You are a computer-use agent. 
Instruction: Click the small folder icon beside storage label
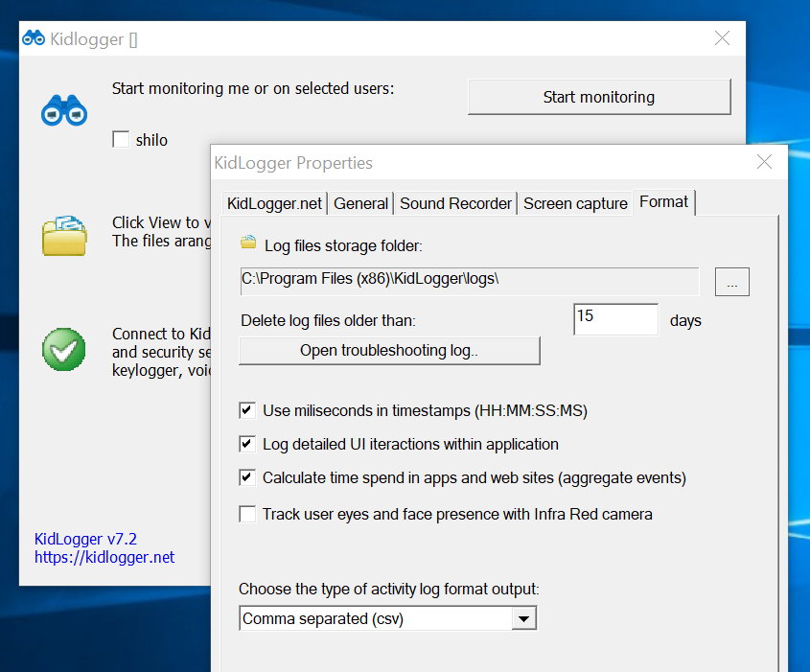248,243
